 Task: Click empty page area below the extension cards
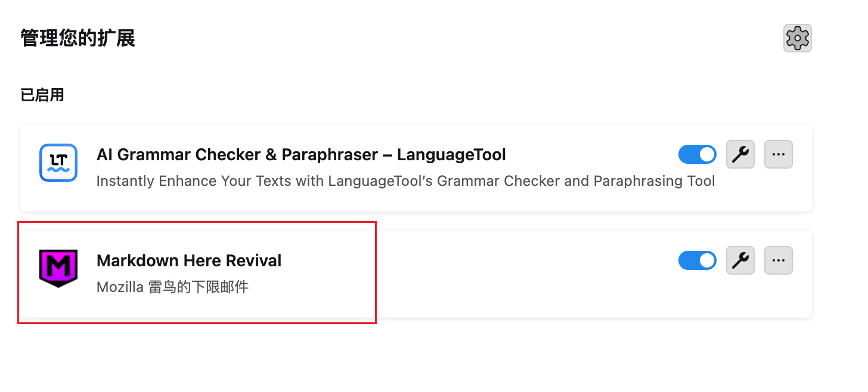point(417,357)
